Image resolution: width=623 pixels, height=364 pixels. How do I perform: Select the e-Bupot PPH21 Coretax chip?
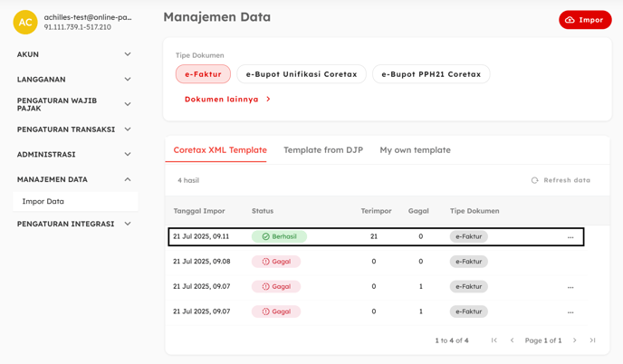[x=431, y=74]
